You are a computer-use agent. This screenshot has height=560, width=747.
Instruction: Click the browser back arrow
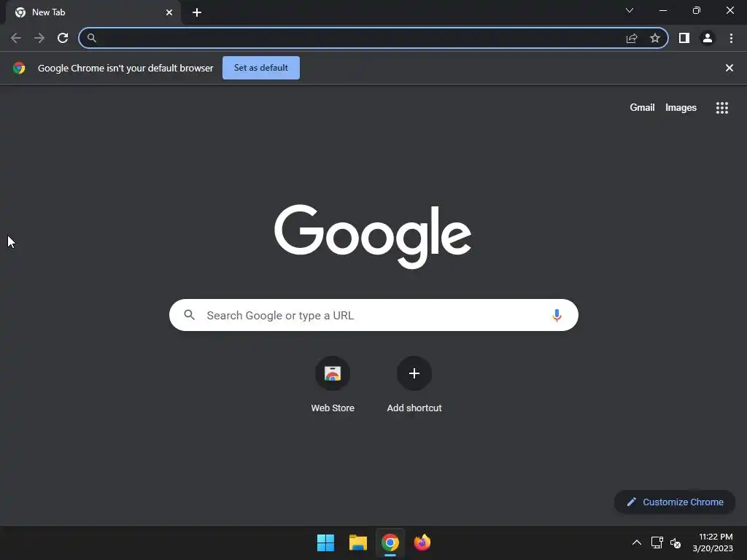pos(16,38)
